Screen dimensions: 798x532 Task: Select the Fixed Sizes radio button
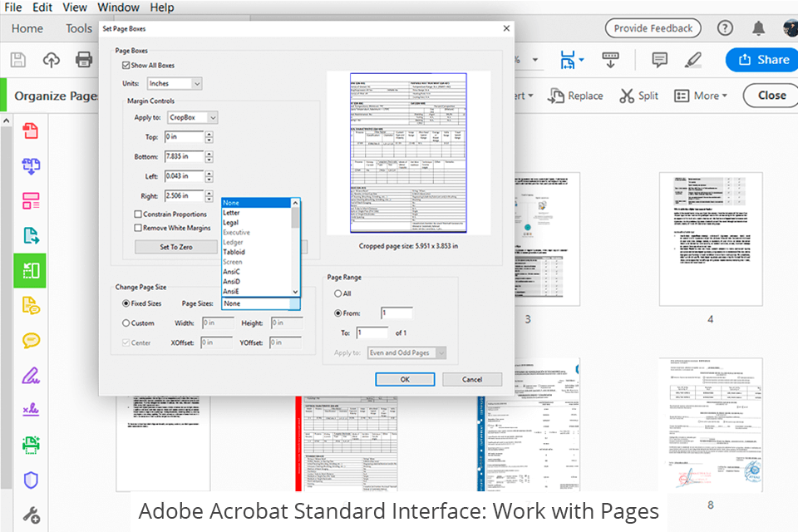[x=126, y=303]
